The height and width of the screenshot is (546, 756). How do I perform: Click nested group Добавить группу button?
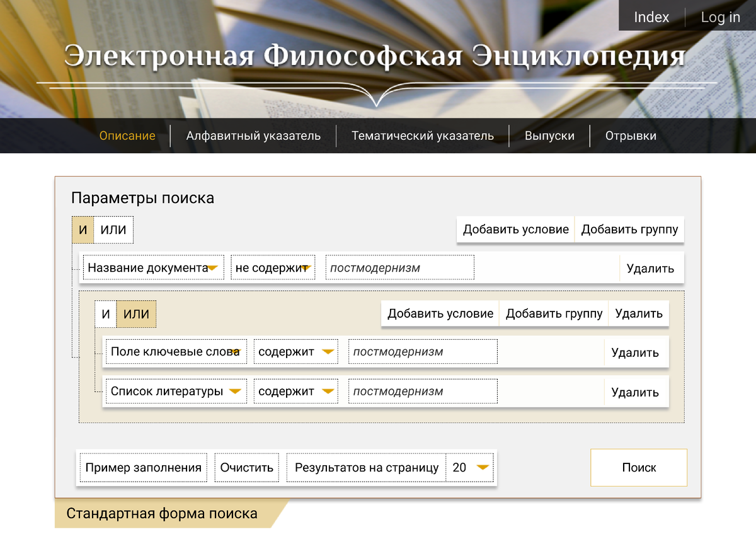pos(554,313)
